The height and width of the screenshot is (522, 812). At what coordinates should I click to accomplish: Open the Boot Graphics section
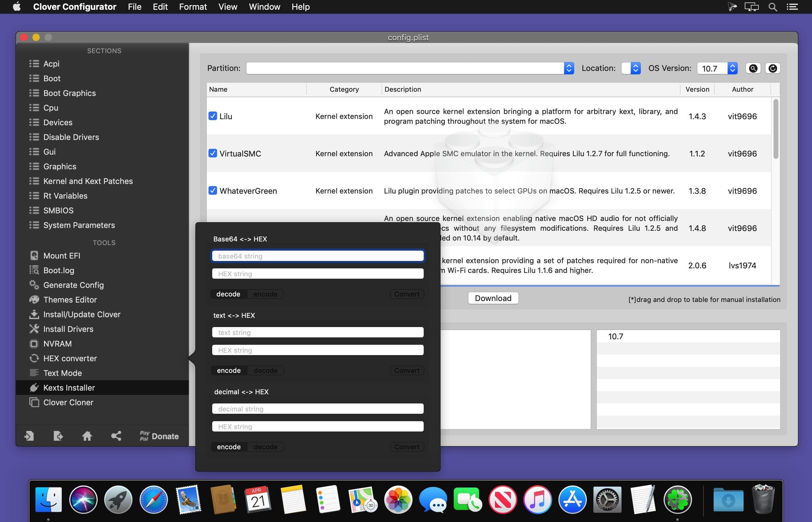click(x=69, y=93)
